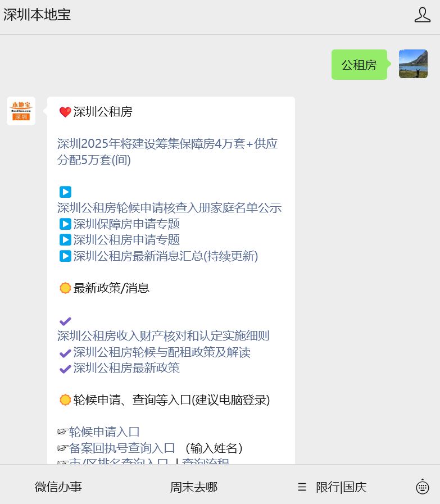Click the green 公租房 sent message bubble
Viewport: 440px width, 504px height.
pyautogui.click(x=359, y=65)
